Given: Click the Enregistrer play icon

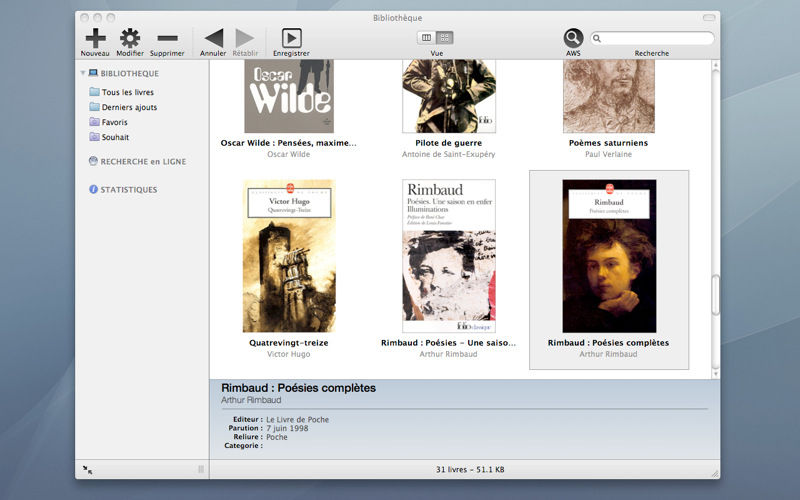Looking at the screenshot, I should click(291, 38).
